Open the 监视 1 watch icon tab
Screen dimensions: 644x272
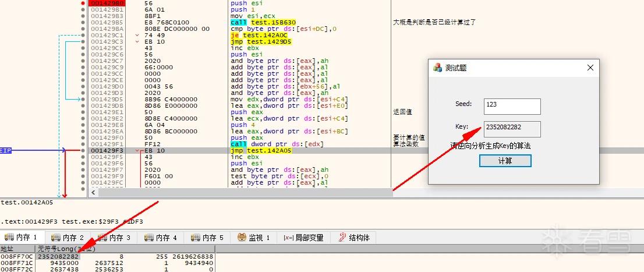point(242,238)
